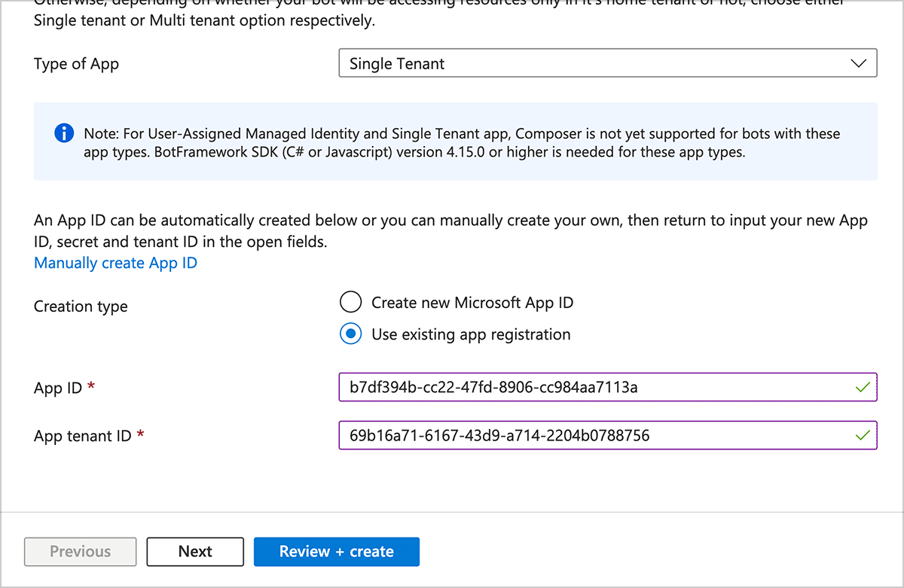Click the Composer not yet supported note text
Viewport: 904px width, 588px height.
click(461, 142)
